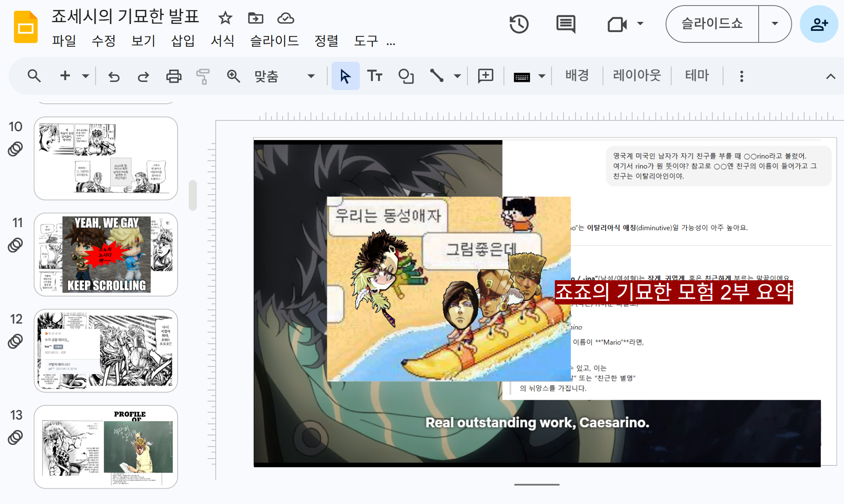Select slide 13 PROFILE thumbnail
844x504 pixels.
[x=106, y=447]
